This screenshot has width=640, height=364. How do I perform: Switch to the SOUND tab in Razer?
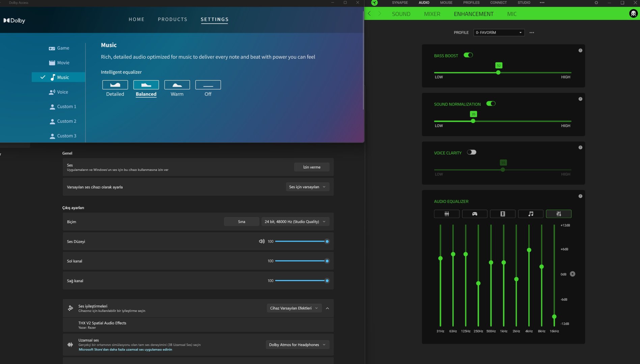click(401, 14)
